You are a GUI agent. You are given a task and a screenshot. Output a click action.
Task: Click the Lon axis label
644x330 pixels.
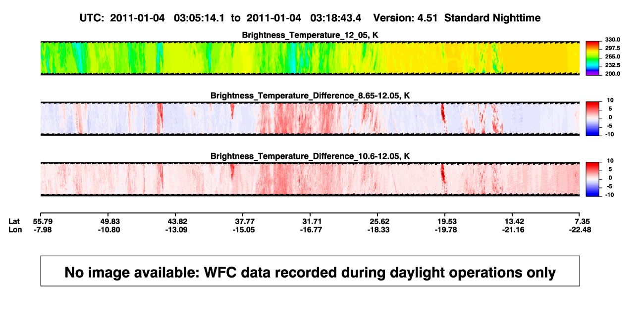coord(15,230)
